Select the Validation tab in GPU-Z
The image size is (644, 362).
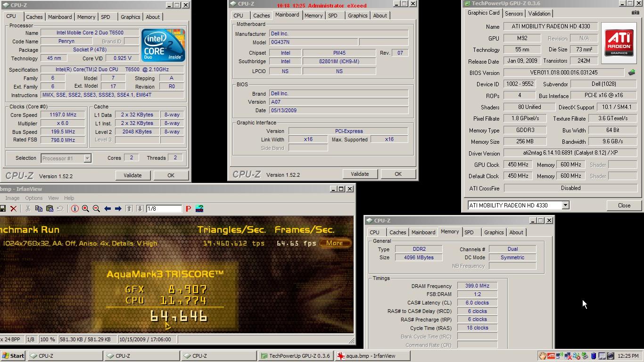point(539,14)
